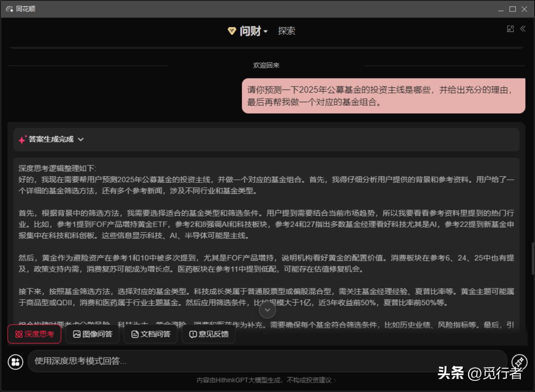Focus the 使用深度思考模式回答 input field
535x392 pixels.
pyautogui.click(x=267, y=361)
